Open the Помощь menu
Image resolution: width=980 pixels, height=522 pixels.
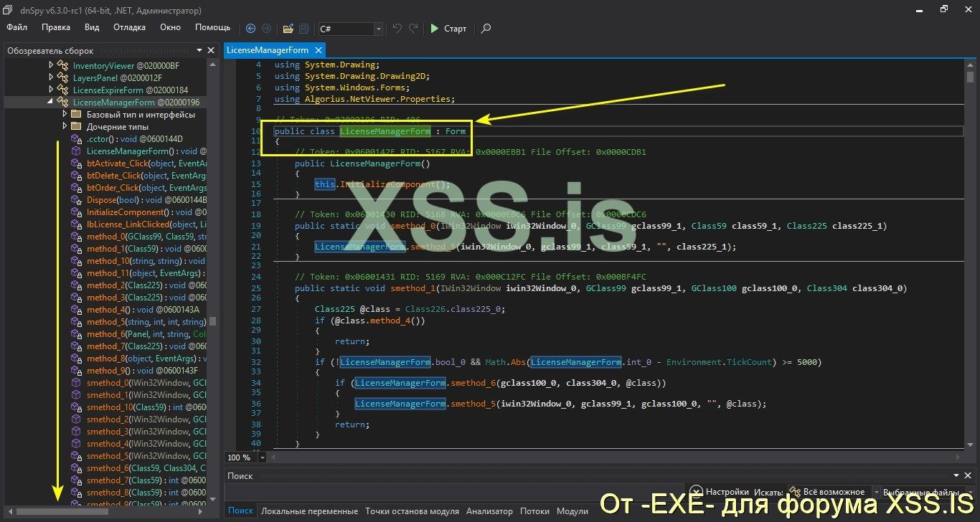coord(213,27)
